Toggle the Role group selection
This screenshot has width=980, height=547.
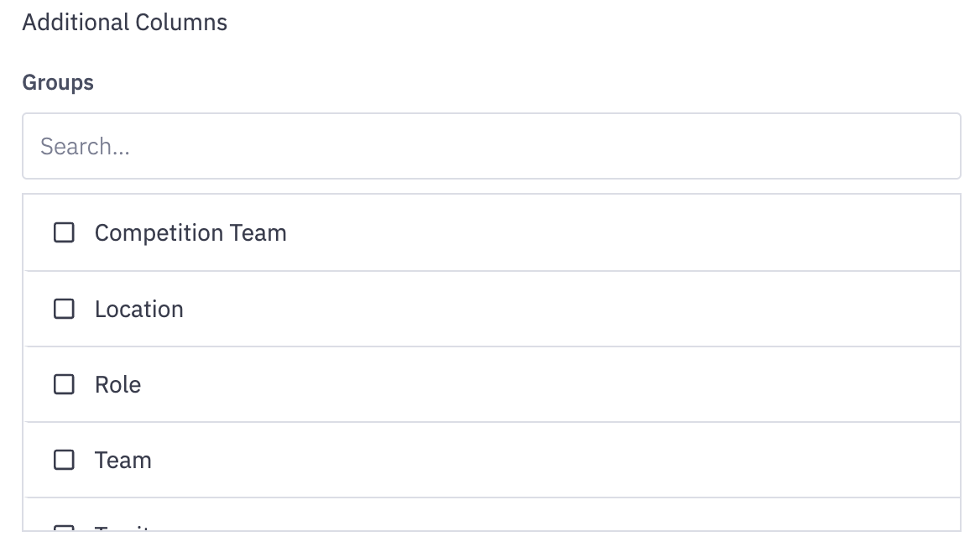(x=64, y=384)
